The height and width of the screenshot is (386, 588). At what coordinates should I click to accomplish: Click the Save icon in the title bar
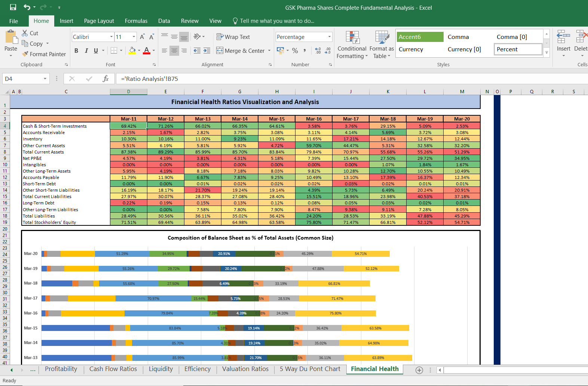pos(13,7)
